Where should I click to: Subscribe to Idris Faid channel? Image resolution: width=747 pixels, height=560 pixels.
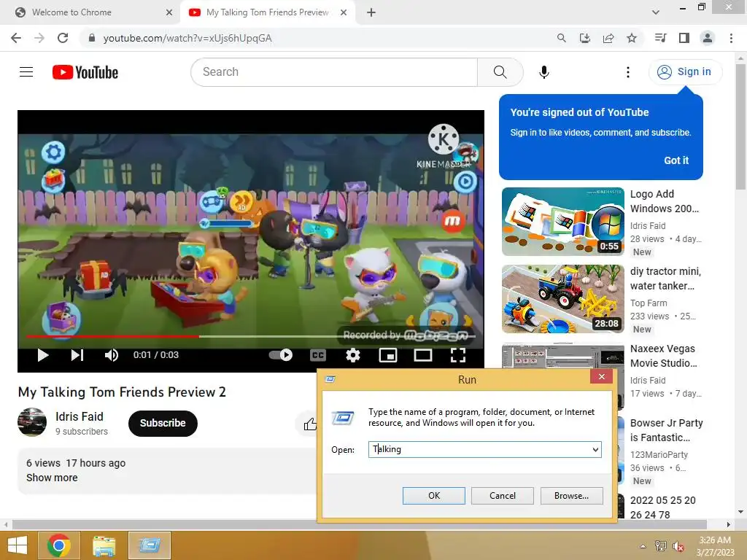[x=163, y=424]
